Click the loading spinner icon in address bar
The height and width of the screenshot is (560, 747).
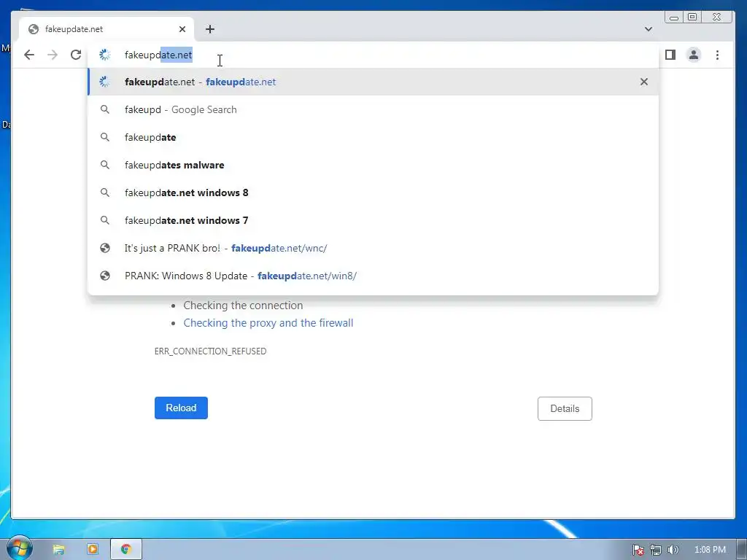click(x=105, y=55)
